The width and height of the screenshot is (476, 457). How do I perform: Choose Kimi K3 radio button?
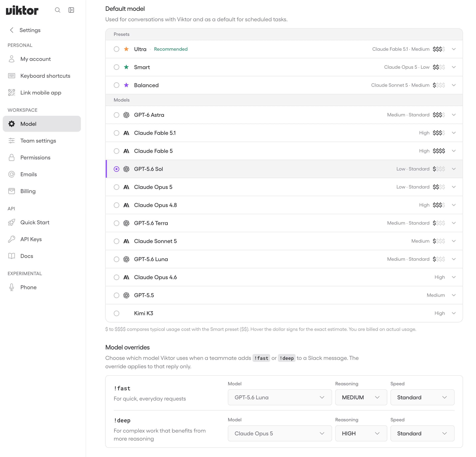click(116, 313)
